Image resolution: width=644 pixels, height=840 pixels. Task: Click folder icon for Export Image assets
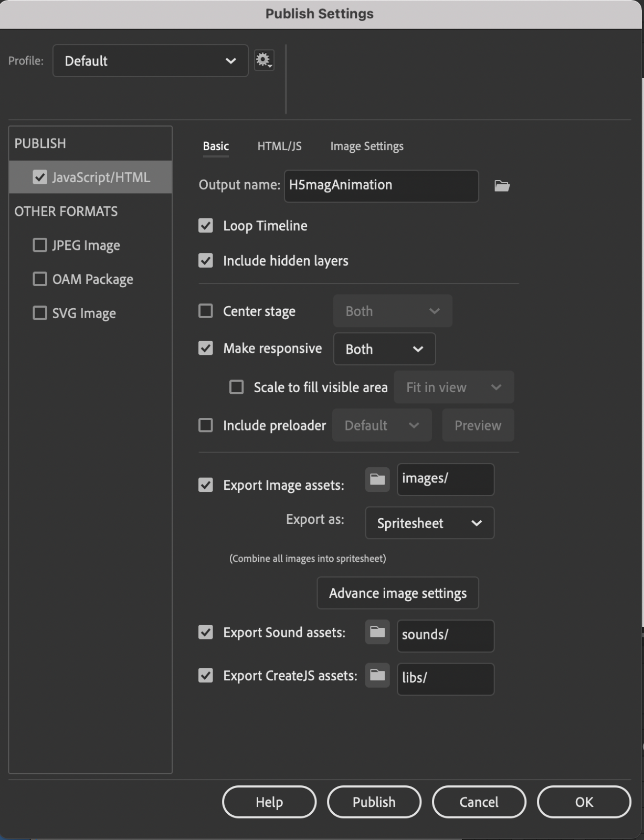[377, 479]
